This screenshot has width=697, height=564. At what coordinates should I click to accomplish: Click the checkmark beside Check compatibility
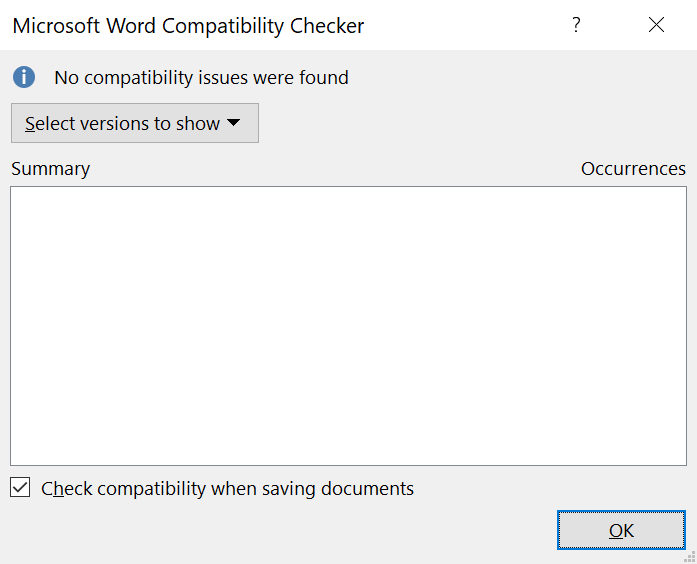[x=20, y=488]
